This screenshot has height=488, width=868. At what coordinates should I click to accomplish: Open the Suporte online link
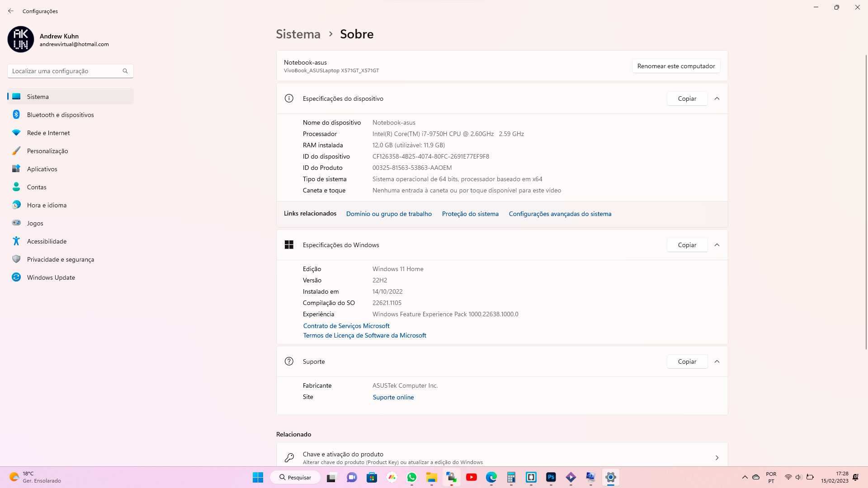pos(393,397)
